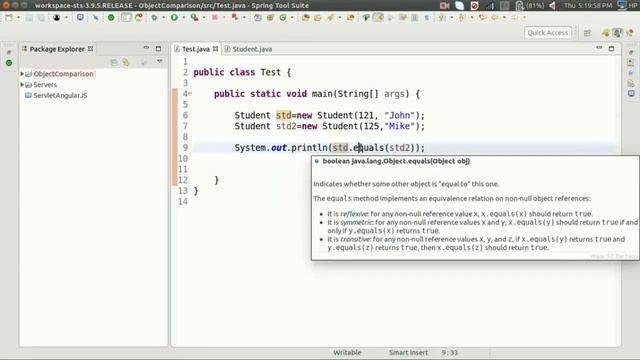The image size is (640, 360).
Task: Click the Run External Tools icon
Action: (194, 18)
